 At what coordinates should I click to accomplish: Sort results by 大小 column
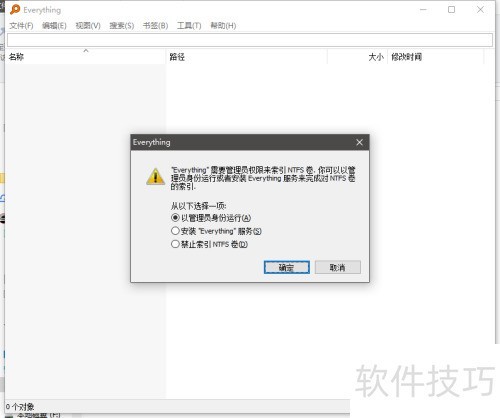[357, 57]
